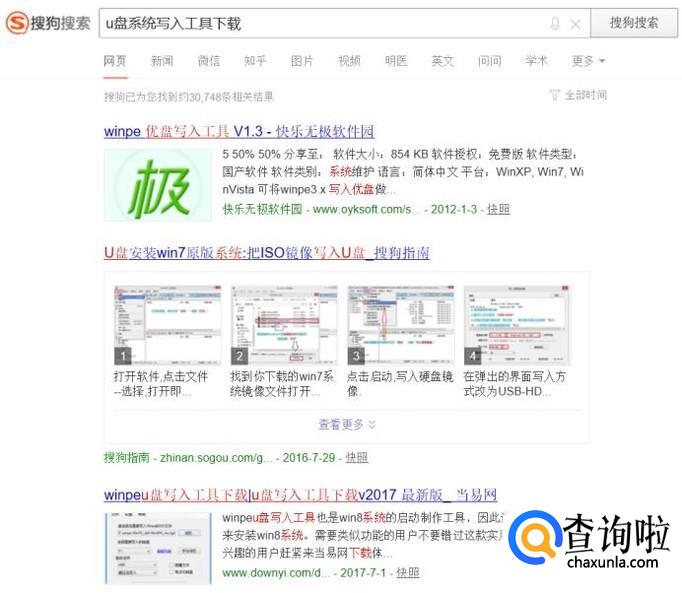682x593 pixels.
Task: Click the microphone voice search icon
Action: pos(555,23)
